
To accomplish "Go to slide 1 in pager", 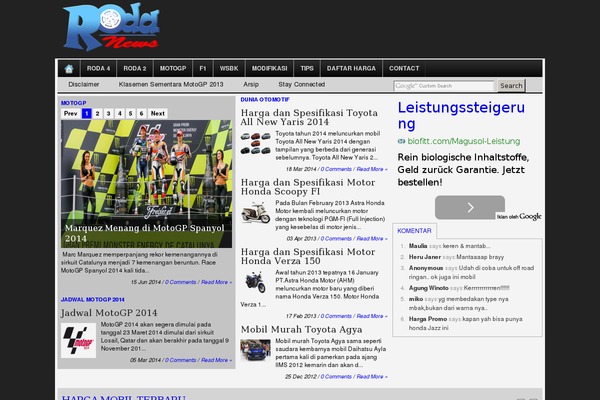I will [86, 113].
